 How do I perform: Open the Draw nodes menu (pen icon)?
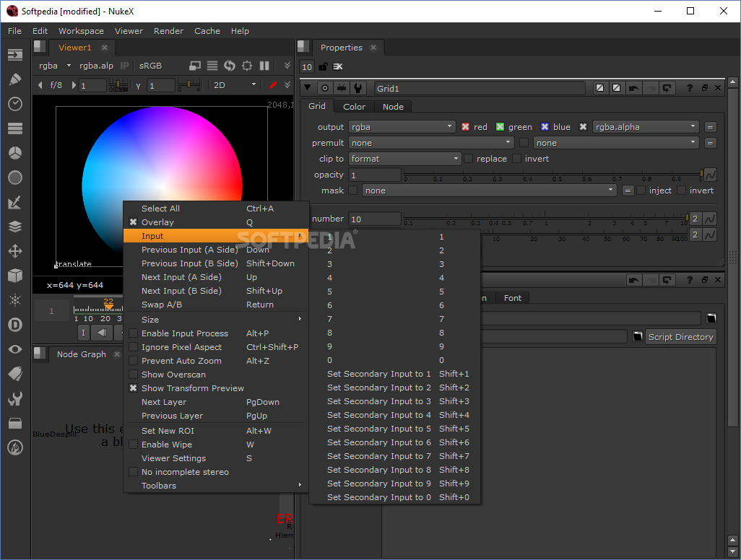point(15,79)
